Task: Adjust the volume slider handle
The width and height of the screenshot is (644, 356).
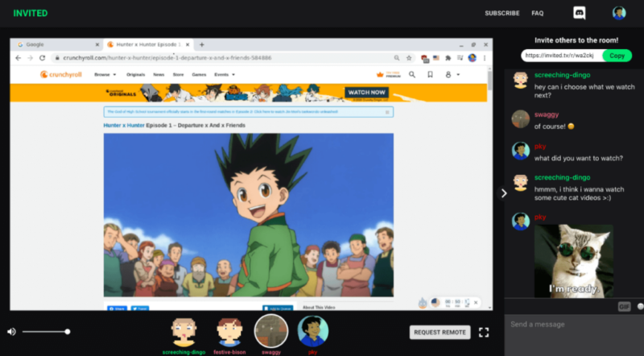Action: (x=68, y=331)
